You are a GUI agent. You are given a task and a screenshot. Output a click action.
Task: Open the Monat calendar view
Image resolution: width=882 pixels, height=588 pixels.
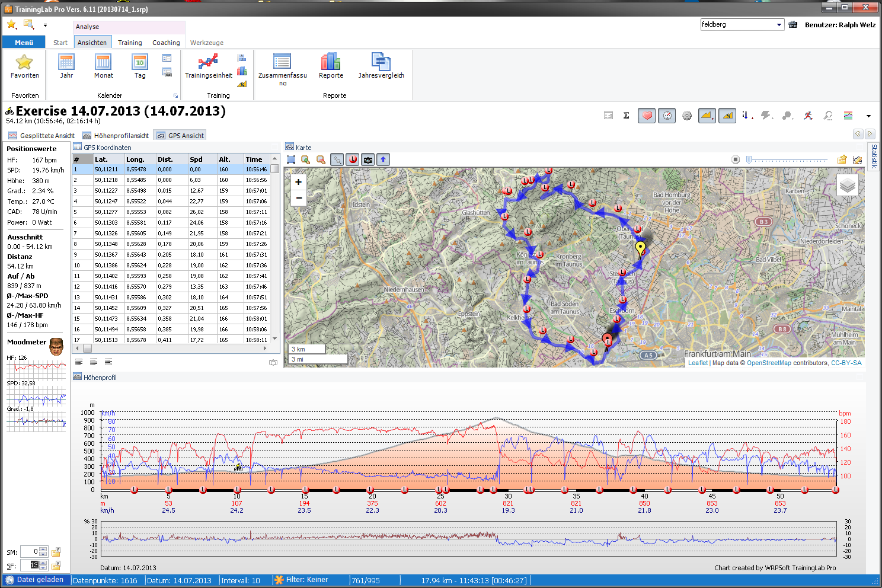[x=103, y=66]
